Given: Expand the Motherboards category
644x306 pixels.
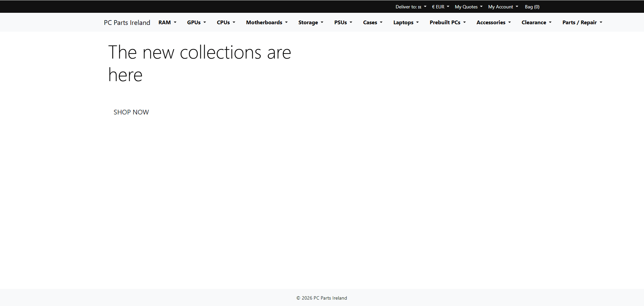Looking at the screenshot, I should [267, 23].
